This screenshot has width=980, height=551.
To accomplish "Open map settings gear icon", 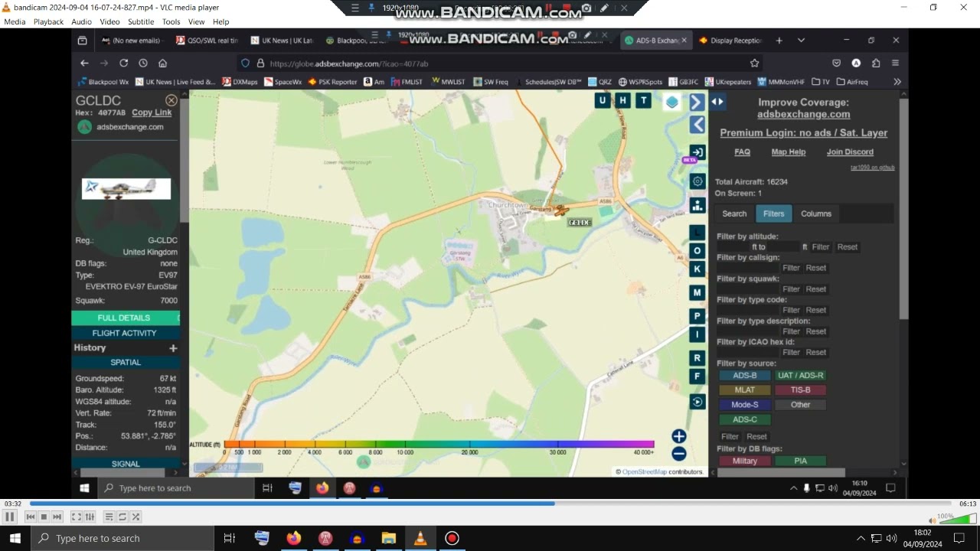I will tap(697, 181).
